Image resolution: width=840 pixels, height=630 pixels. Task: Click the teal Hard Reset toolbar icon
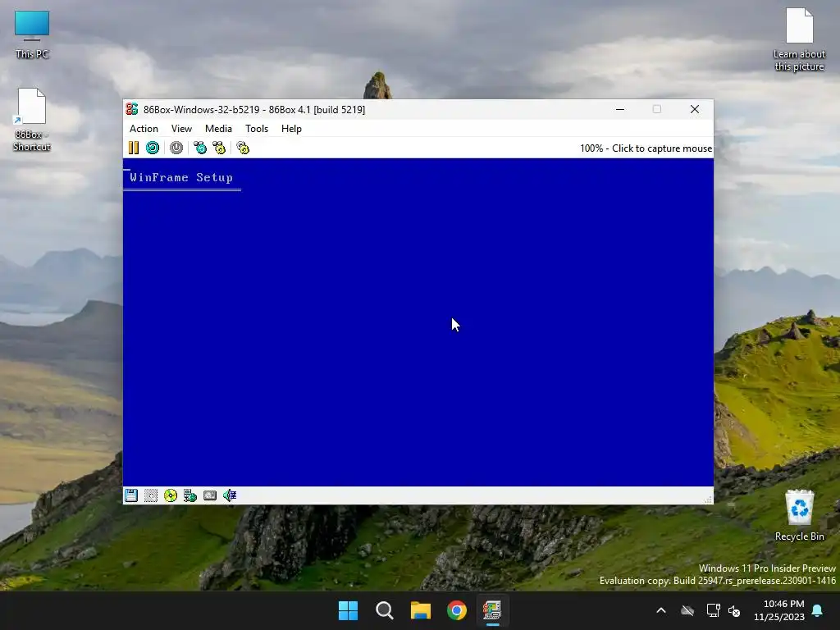point(153,148)
